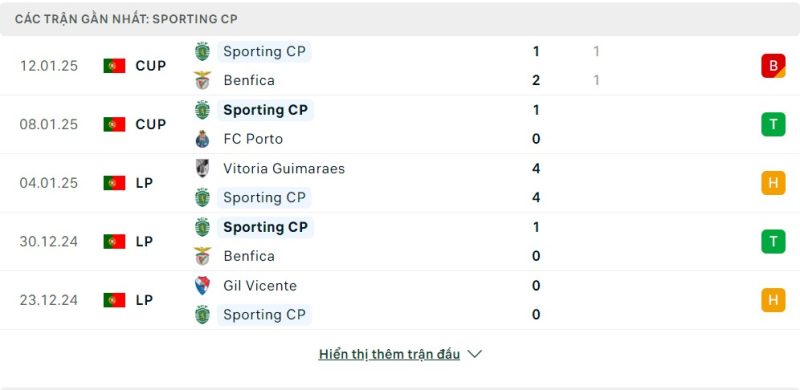Click the red B loss badge
800x390 pixels.
(x=773, y=66)
